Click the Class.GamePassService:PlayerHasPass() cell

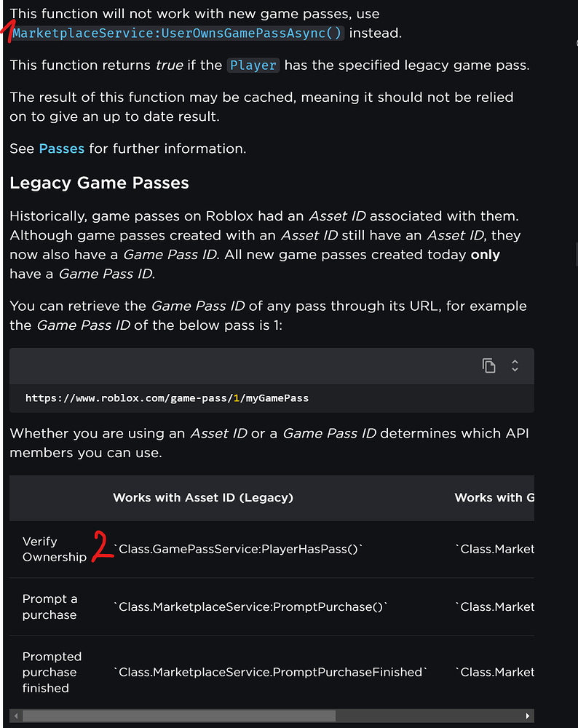(x=238, y=549)
